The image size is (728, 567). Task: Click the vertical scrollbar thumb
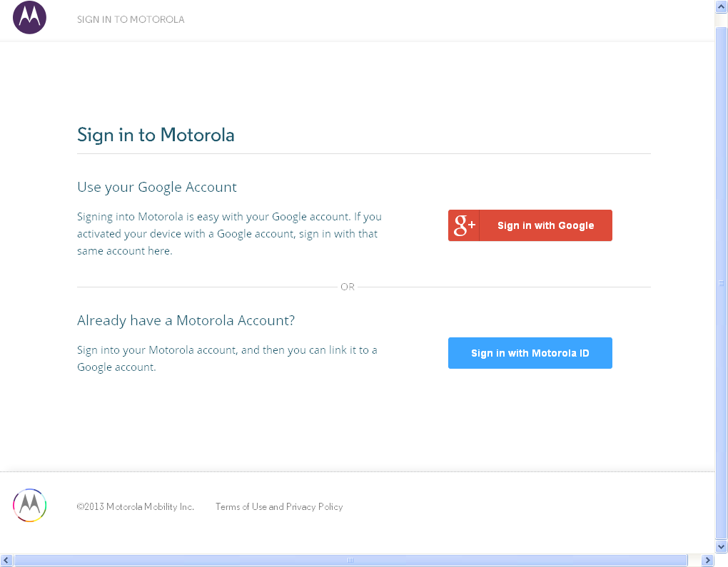point(721,283)
